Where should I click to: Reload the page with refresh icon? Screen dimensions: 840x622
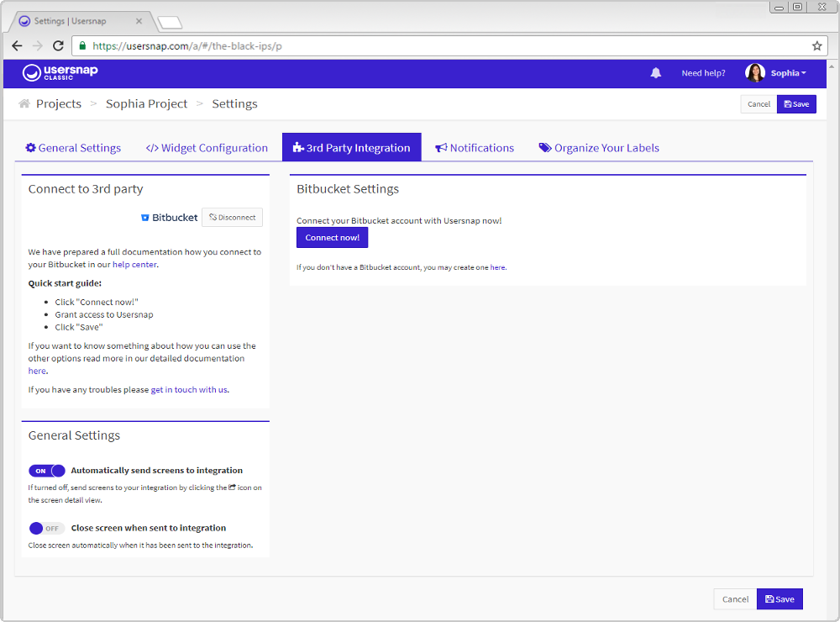point(59,45)
